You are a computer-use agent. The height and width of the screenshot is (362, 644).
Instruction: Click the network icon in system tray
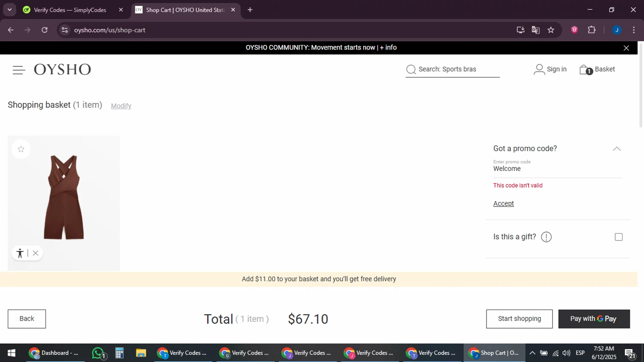(x=556, y=353)
